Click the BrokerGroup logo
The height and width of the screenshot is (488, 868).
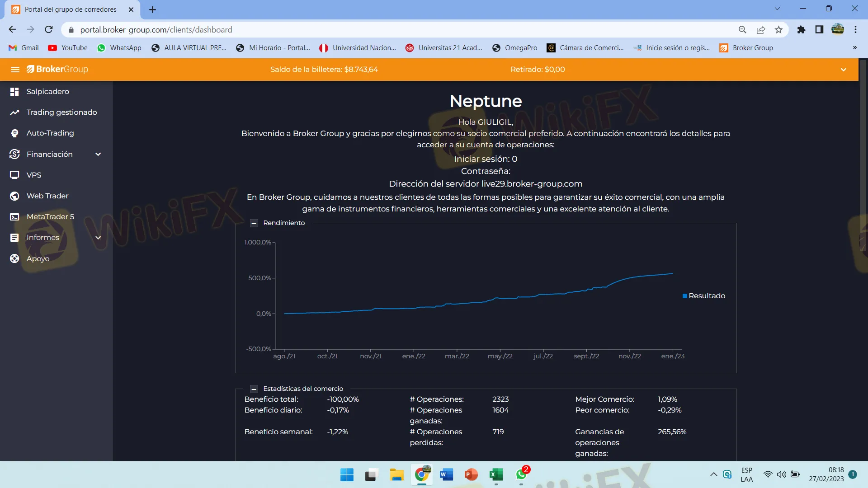(57, 69)
